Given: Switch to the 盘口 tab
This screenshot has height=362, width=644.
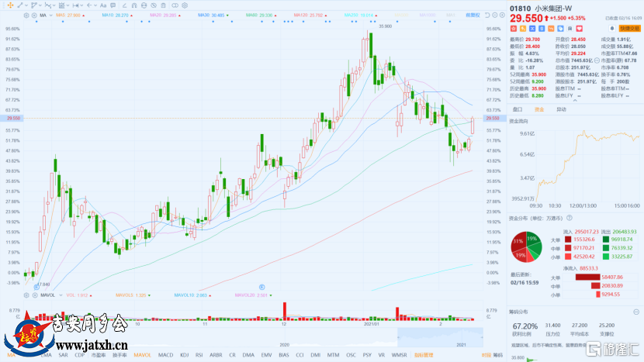Looking at the screenshot, I should click(x=518, y=109).
